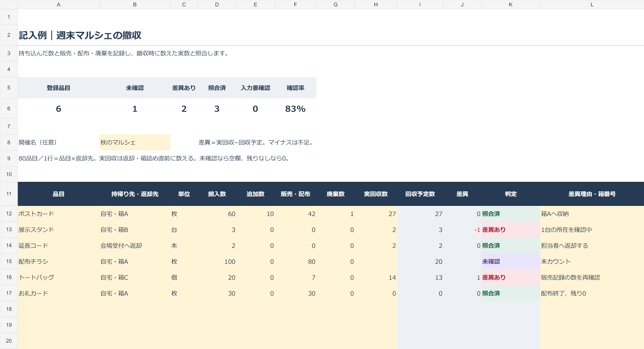Click the 入力要確認 summary header
The height and width of the screenshot is (349, 644).
255,88
